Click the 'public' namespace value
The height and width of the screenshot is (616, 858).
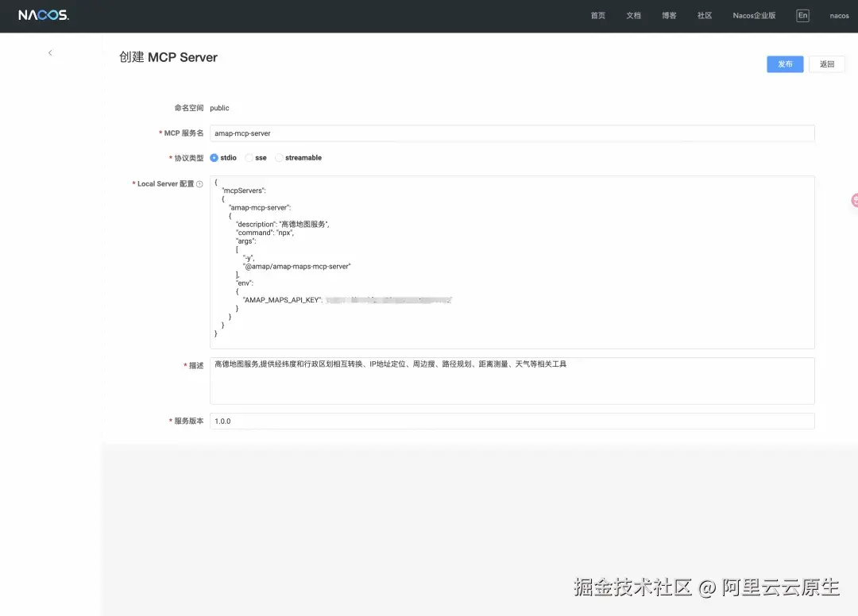click(x=219, y=108)
